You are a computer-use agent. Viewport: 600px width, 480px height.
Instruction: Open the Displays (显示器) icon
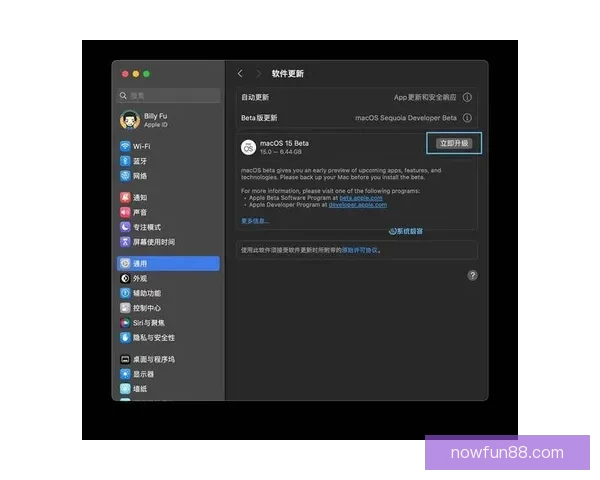[x=125, y=374]
